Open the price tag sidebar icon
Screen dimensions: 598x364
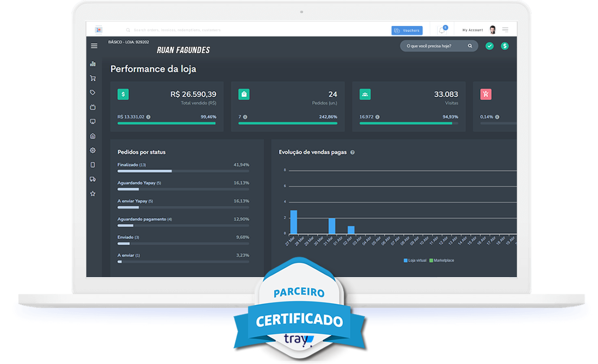(93, 93)
